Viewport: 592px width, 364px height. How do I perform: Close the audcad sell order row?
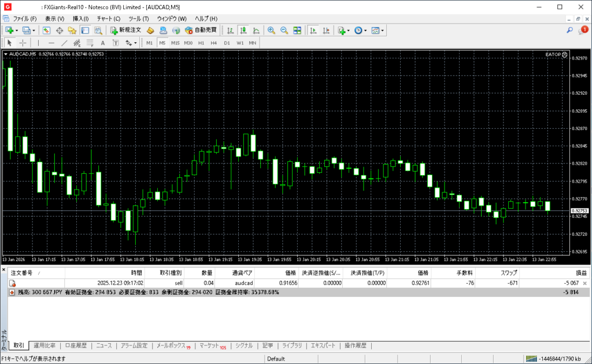coord(585,283)
